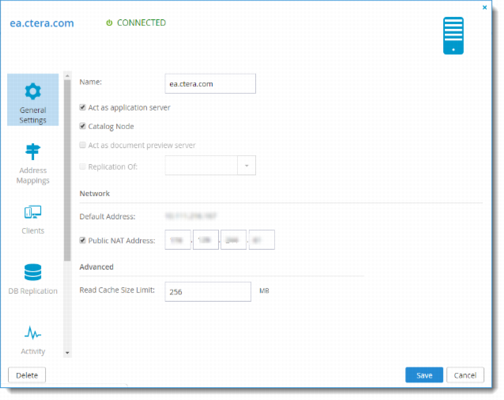
Task: Open the Replication Of dropdown arrow
Action: click(247, 165)
